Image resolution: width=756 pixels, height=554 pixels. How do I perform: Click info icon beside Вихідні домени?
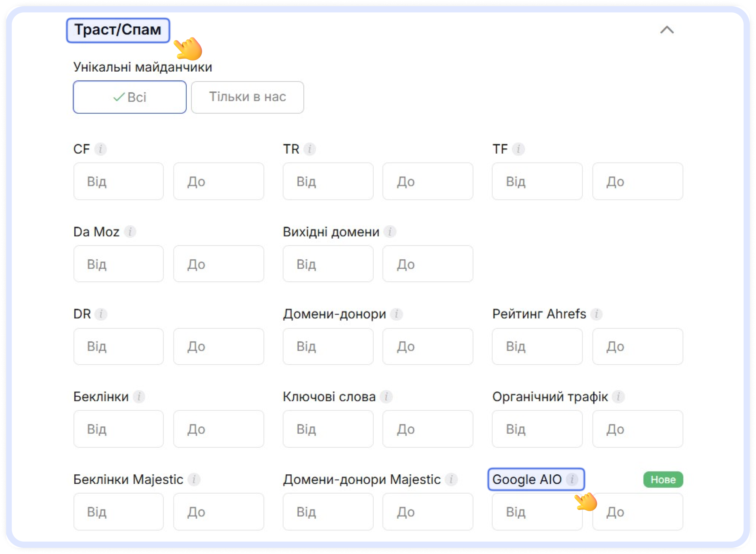click(x=389, y=232)
